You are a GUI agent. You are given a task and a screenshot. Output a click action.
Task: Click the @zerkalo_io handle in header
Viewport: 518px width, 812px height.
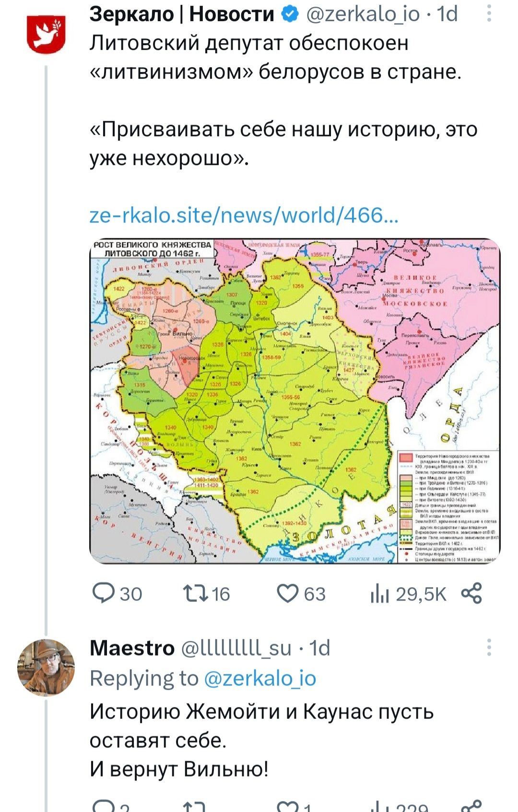[x=363, y=14]
